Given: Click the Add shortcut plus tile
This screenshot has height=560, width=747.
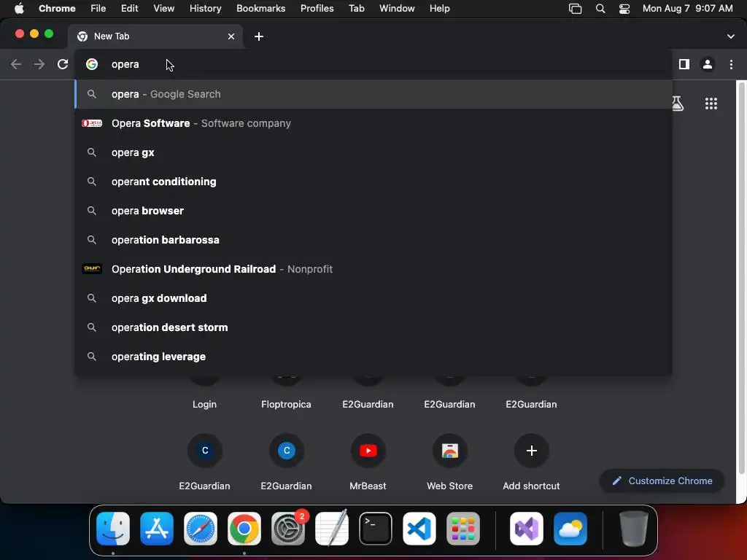Looking at the screenshot, I should coord(532,451).
